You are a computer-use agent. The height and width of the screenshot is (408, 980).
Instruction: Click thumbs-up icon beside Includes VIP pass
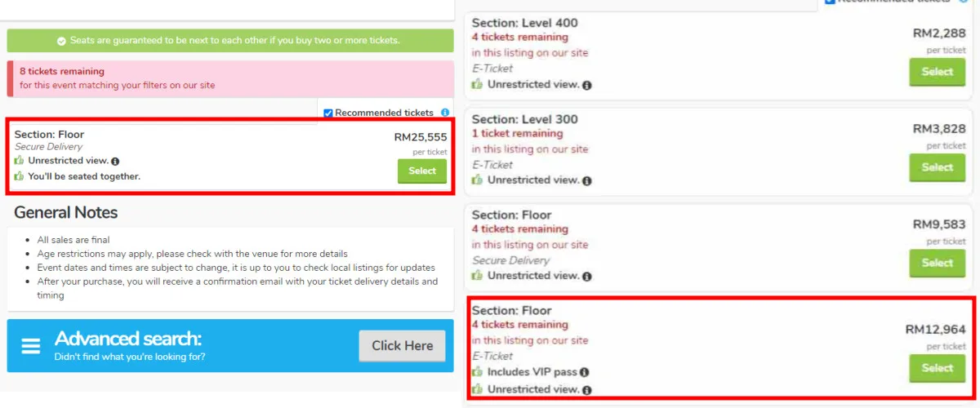478,372
